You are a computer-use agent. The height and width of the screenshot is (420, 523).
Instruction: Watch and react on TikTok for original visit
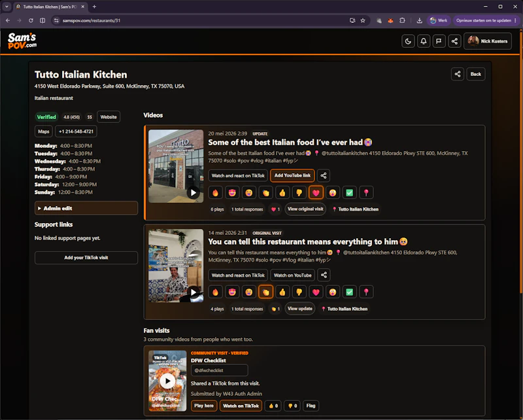(238, 275)
